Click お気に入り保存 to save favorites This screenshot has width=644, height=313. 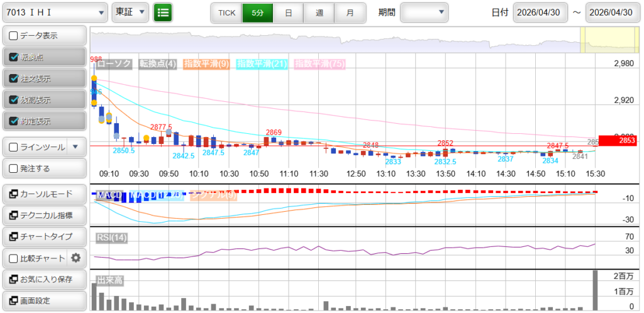point(44,279)
